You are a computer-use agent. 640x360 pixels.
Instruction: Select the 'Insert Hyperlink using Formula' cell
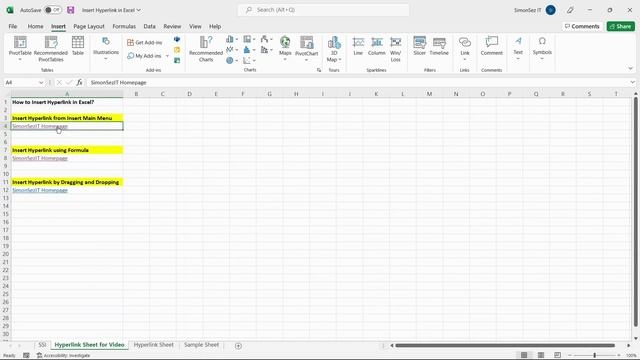(67, 150)
